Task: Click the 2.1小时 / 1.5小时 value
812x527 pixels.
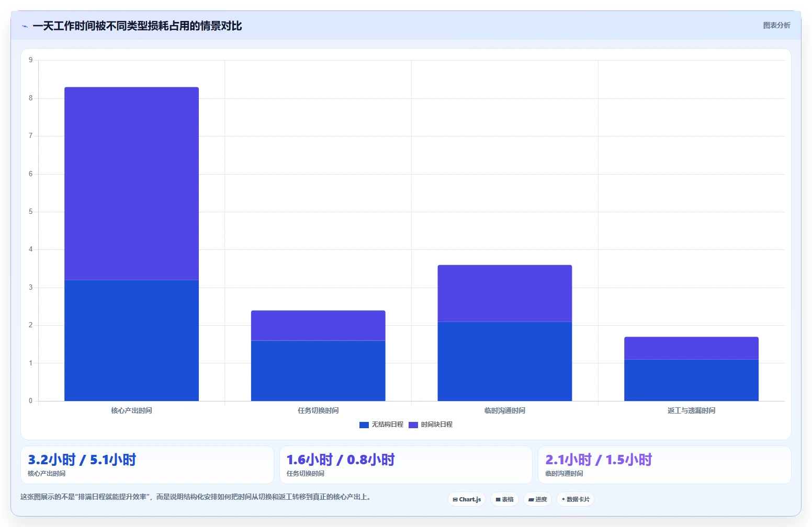Action: [599, 460]
